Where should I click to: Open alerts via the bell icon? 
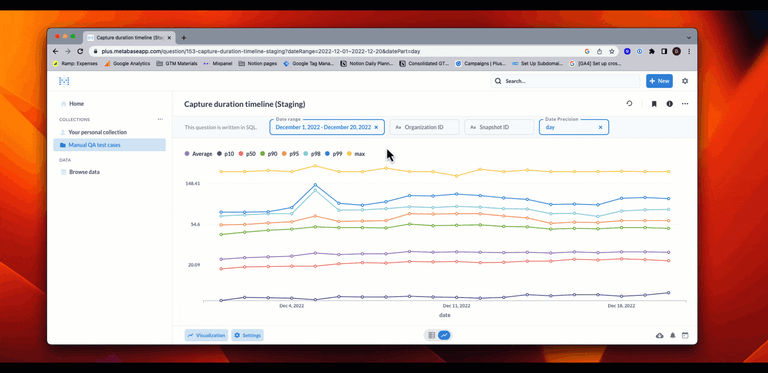pyautogui.click(x=672, y=335)
